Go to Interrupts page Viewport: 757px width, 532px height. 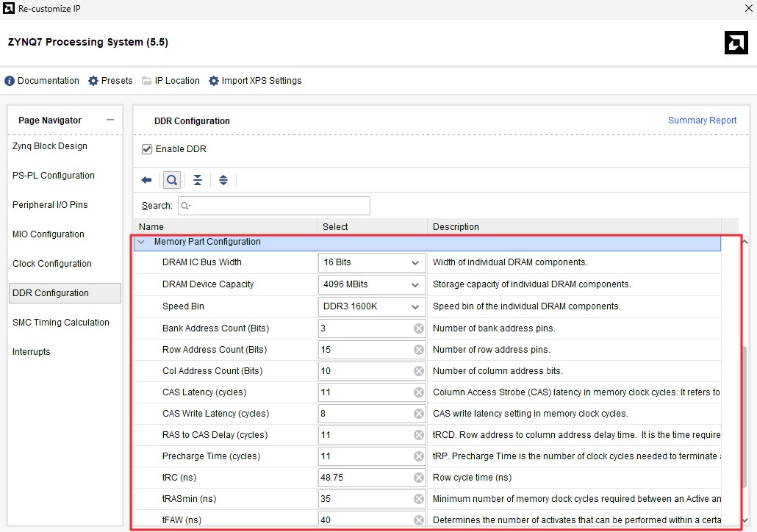tap(32, 352)
